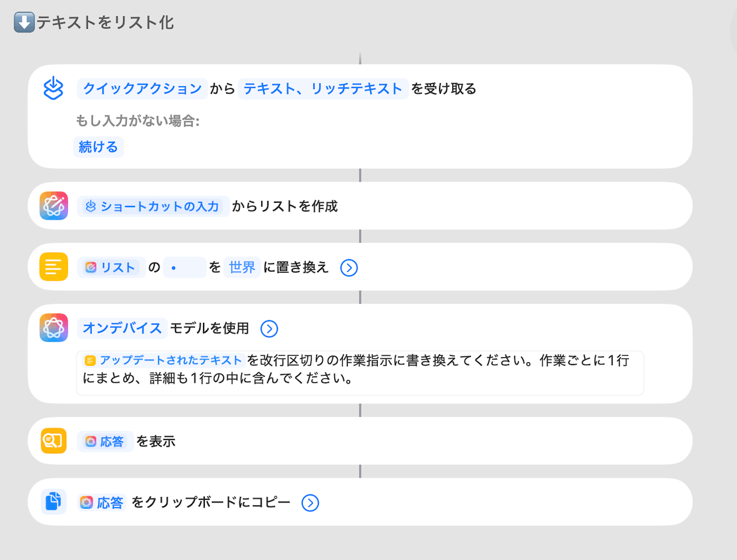The width and height of the screenshot is (737, 560).
Task: Expand the copy to clipboard options
Action: tap(310, 503)
